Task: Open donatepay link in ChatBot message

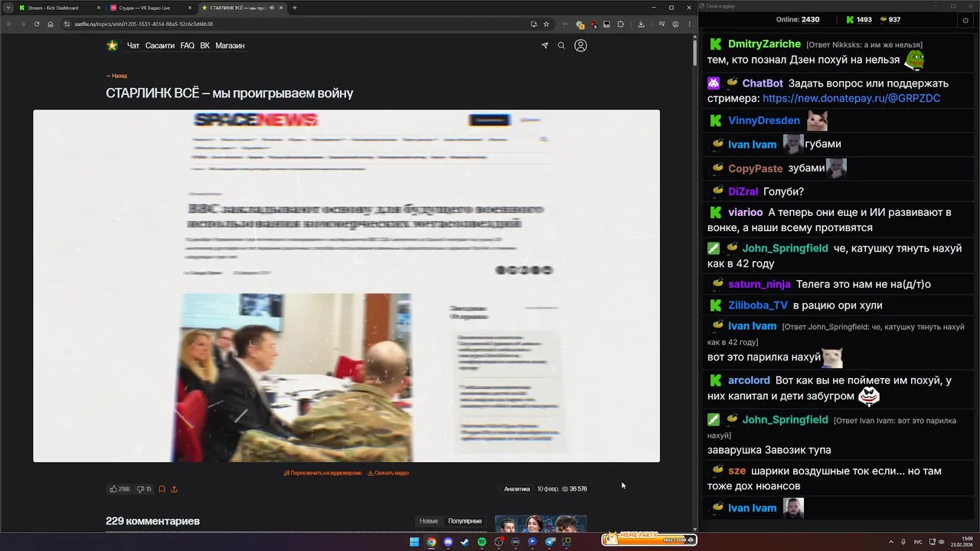Action: tap(851, 99)
